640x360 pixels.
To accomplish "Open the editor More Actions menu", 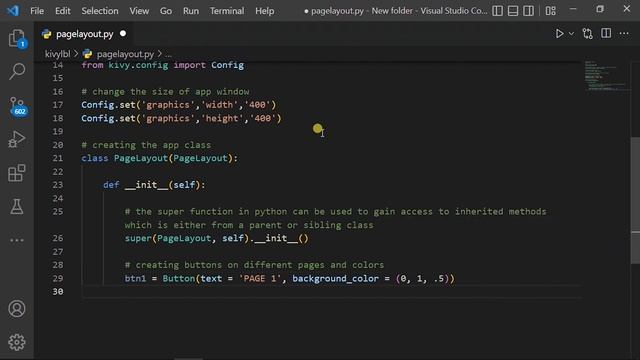I will point(624,33).
